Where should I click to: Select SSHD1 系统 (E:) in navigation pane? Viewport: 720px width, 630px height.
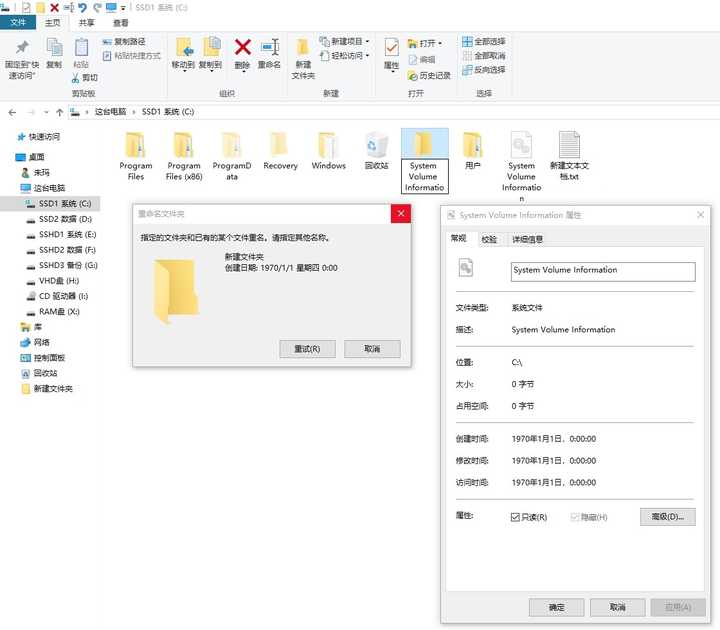pos(61,235)
